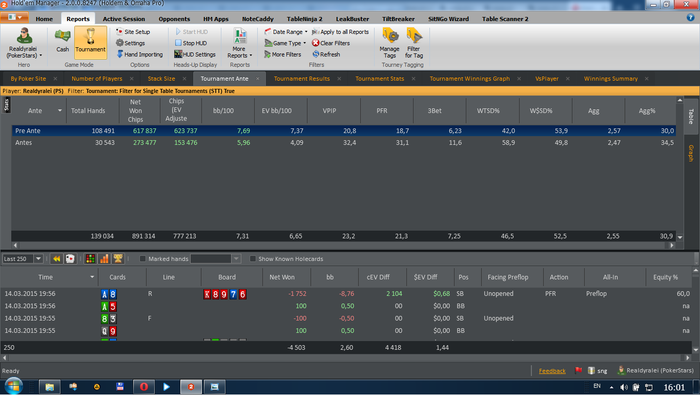The image size is (700, 395).
Task: Close the Stack Size tab
Action: click(x=184, y=79)
